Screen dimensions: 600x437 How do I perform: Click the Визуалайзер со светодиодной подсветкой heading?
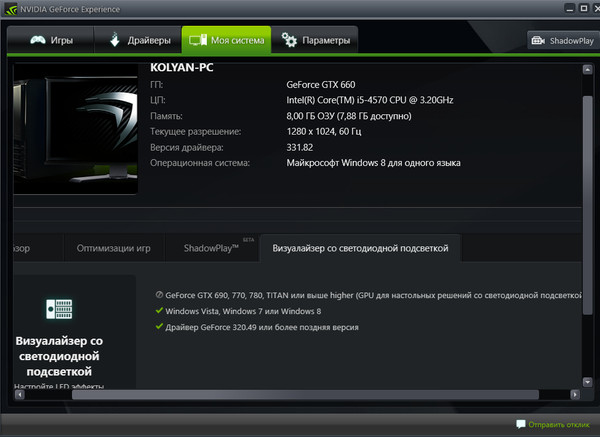(x=59, y=356)
